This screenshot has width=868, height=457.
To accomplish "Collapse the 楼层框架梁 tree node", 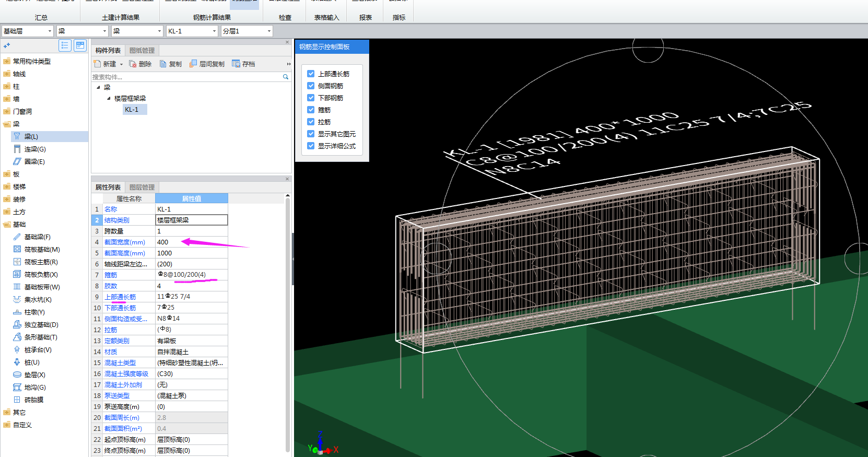I will pos(109,98).
